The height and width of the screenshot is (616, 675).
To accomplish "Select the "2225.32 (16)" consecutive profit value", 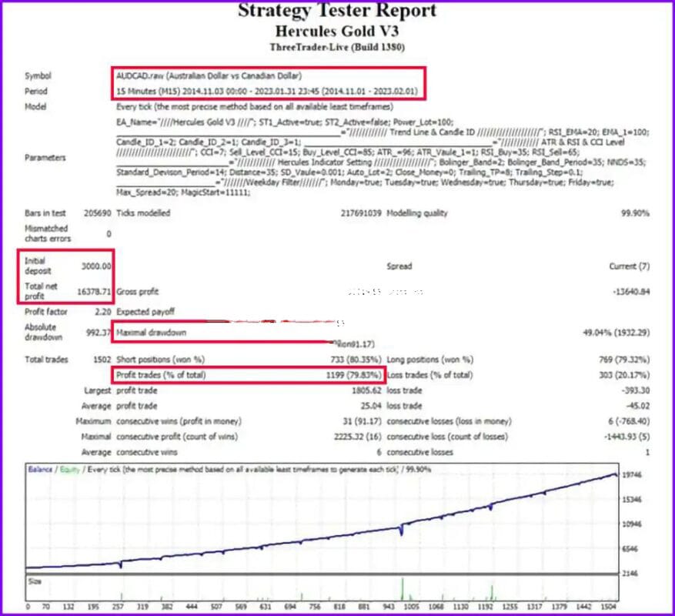I will pos(358,437).
